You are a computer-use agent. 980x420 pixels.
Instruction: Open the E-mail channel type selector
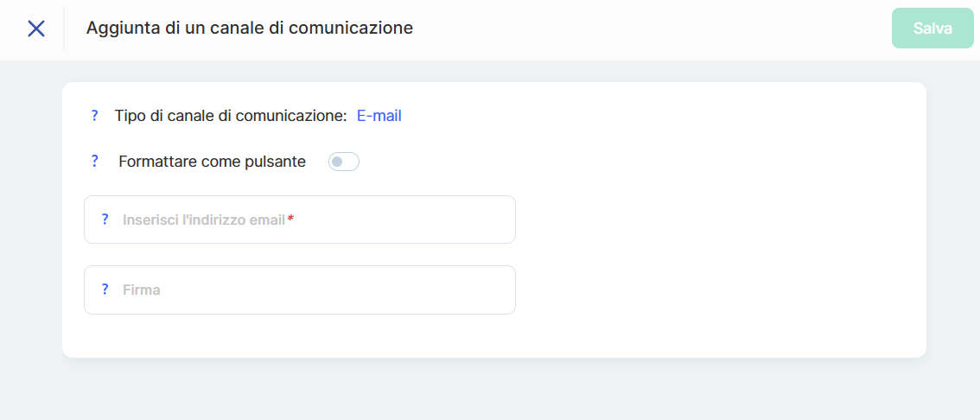click(x=379, y=116)
